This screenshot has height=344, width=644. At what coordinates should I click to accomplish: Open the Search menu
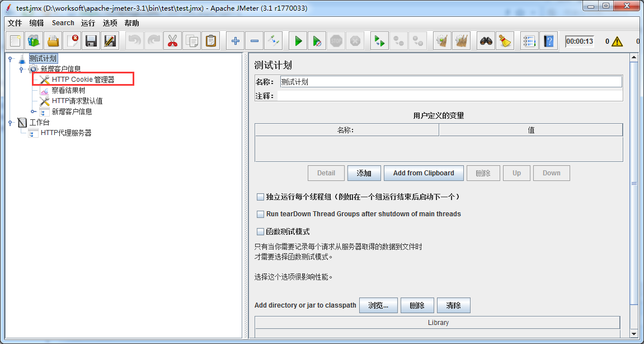point(63,23)
